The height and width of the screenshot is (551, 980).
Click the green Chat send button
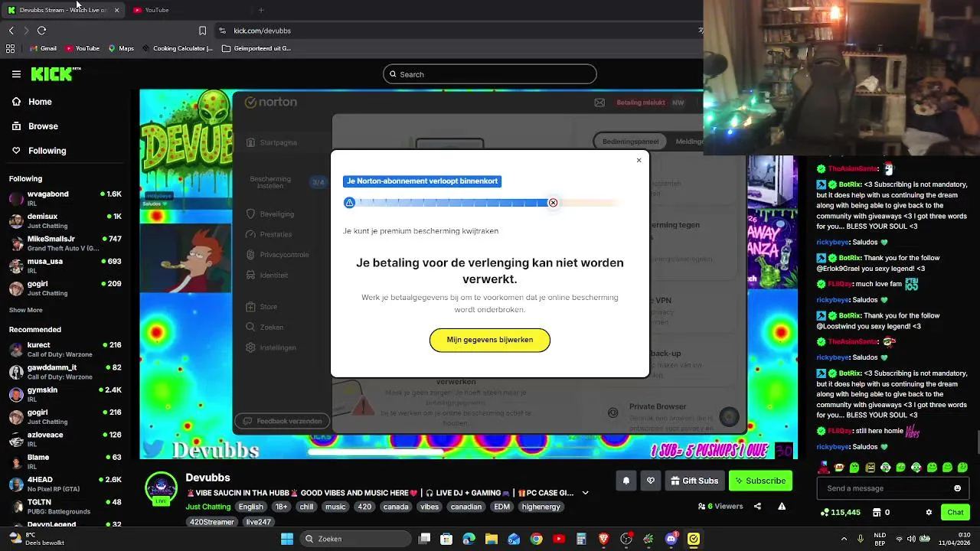pyautogui.click(x=955, y=512)
